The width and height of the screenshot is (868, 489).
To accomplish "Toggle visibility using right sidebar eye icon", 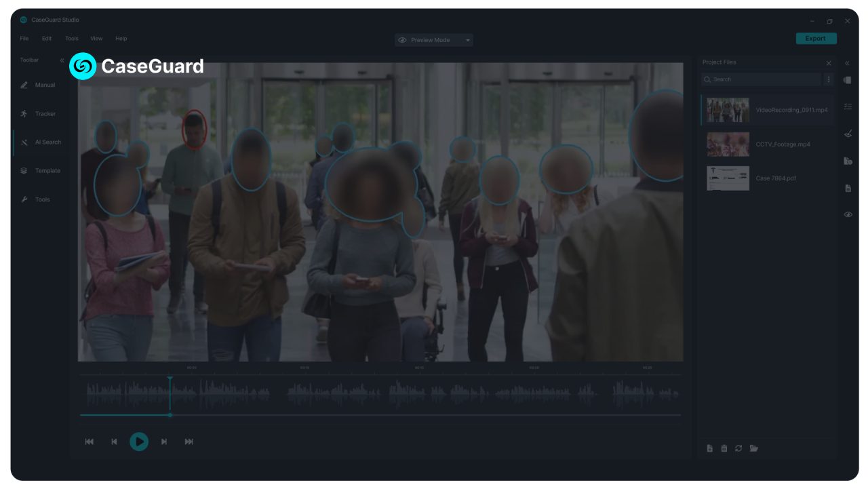I will [x=848, y=214].
